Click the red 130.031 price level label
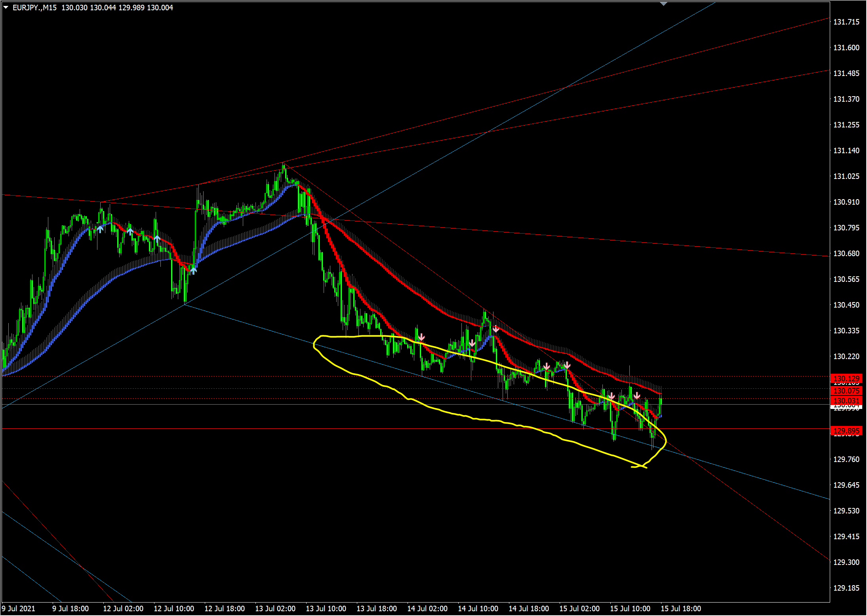 click(846, 401)
